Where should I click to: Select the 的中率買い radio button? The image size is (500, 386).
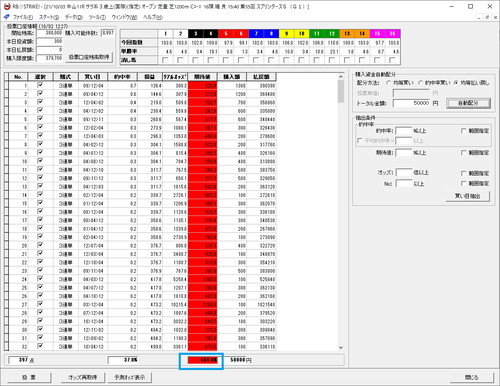[421, 82]
